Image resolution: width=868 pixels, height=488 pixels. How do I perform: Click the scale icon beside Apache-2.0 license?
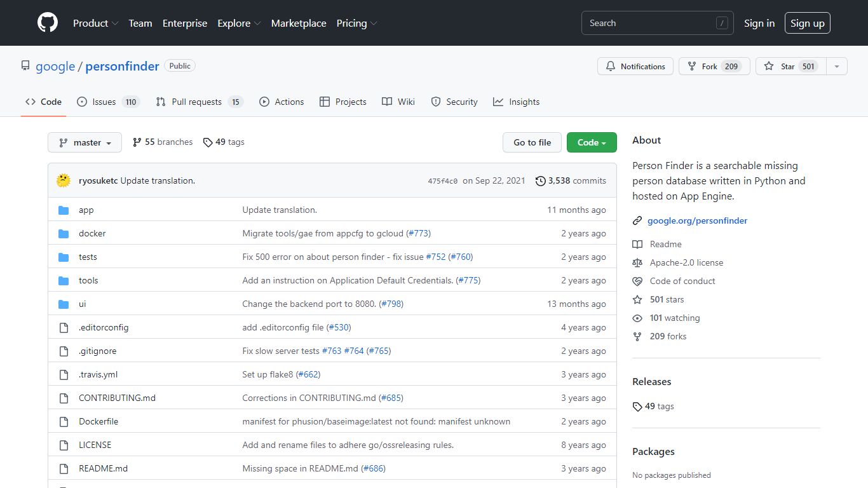tap(637, 262)
